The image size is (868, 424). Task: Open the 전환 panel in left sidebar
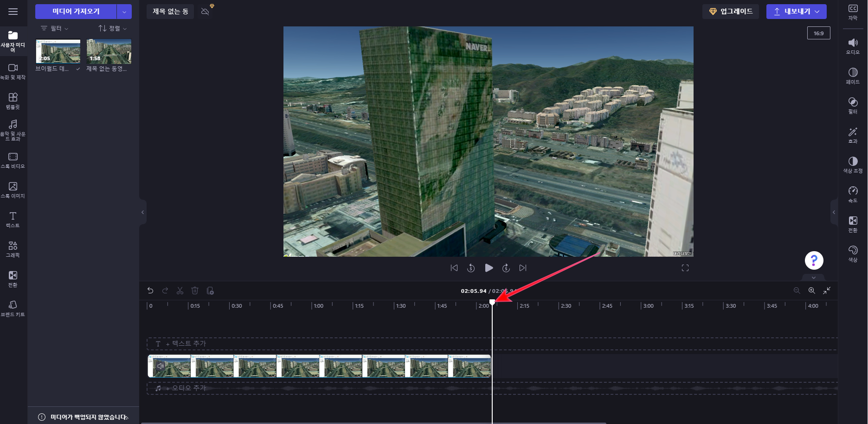tap(13, 279)
